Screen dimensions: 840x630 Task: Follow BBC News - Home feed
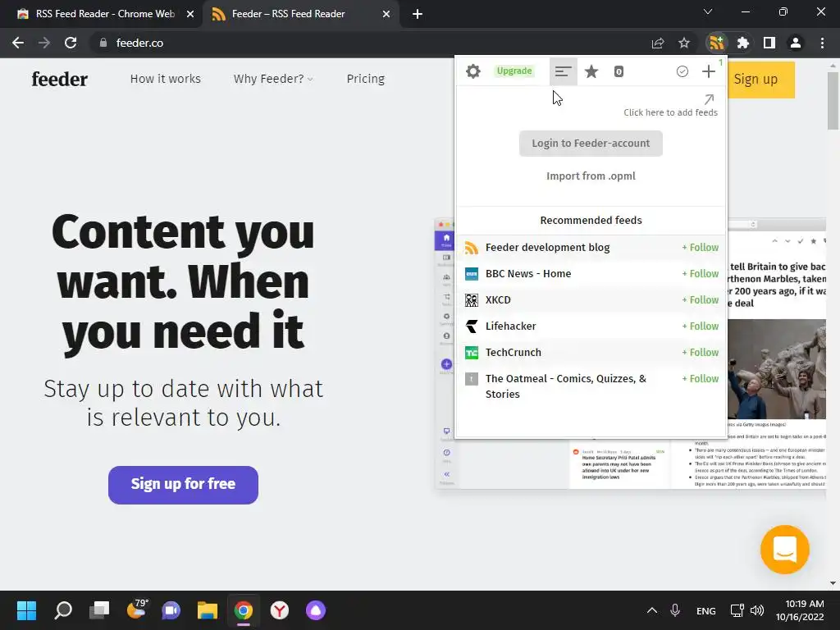pos(701,274)
